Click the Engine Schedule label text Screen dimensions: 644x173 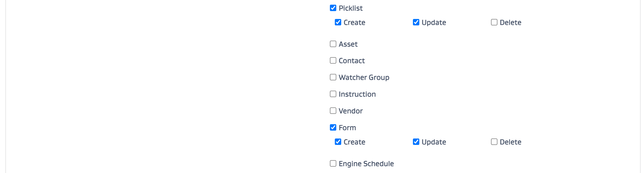tap(366, 164)
